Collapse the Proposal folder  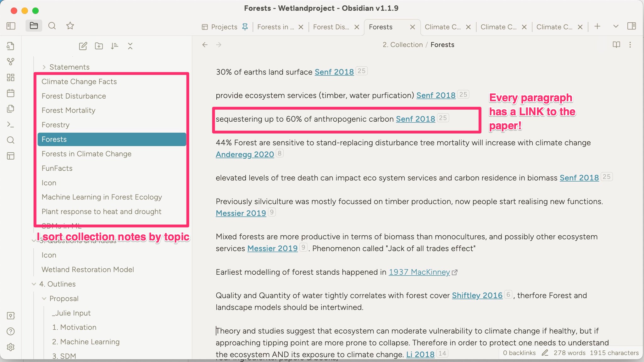click(x=44, y=298)
